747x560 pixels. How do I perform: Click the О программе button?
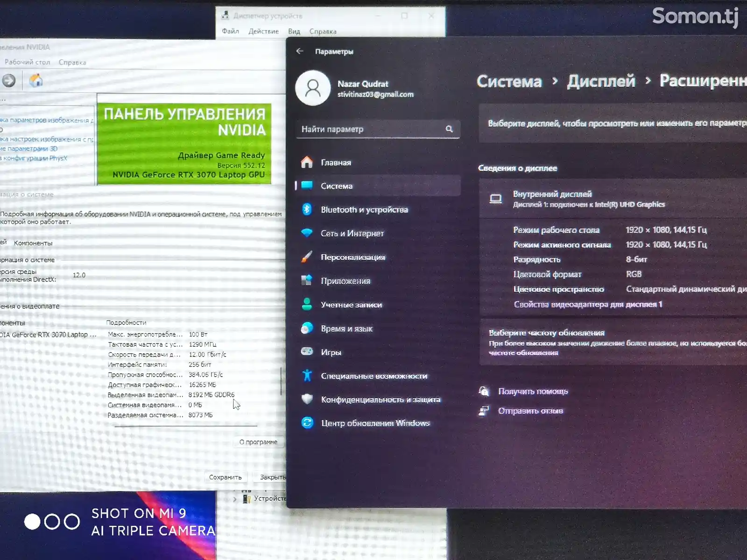(258, 442)
